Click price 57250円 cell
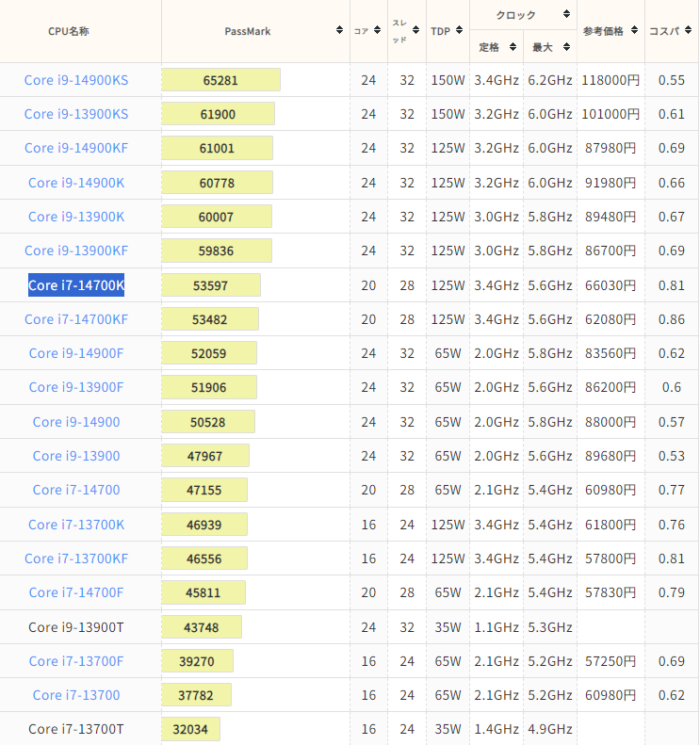 (610, 661)
